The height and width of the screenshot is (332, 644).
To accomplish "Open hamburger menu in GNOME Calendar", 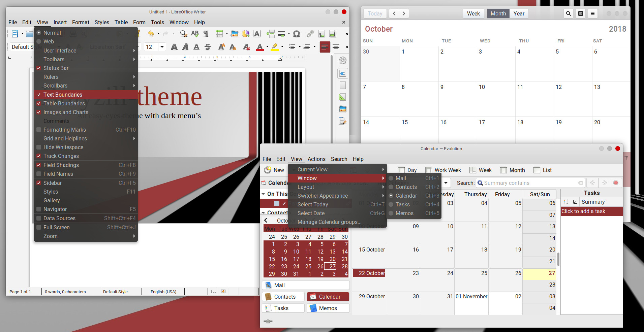I will pyautogui.click(x=593, y=13).
